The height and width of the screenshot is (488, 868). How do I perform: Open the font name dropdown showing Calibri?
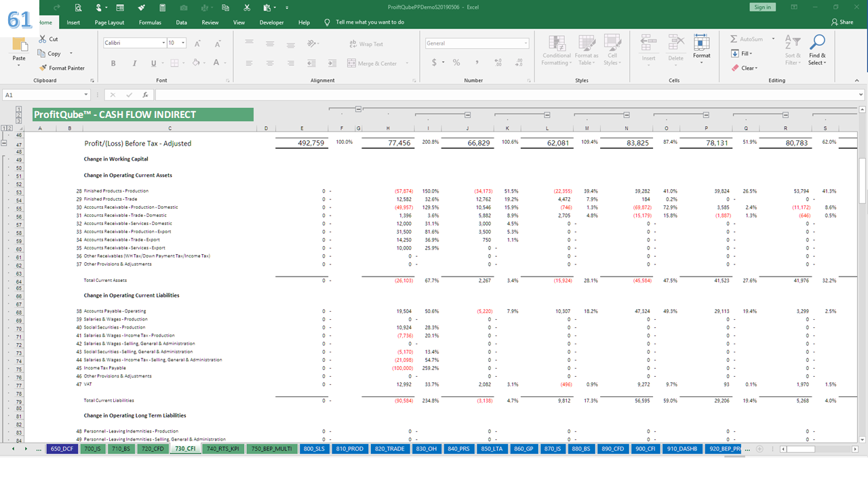pos(163,43)
